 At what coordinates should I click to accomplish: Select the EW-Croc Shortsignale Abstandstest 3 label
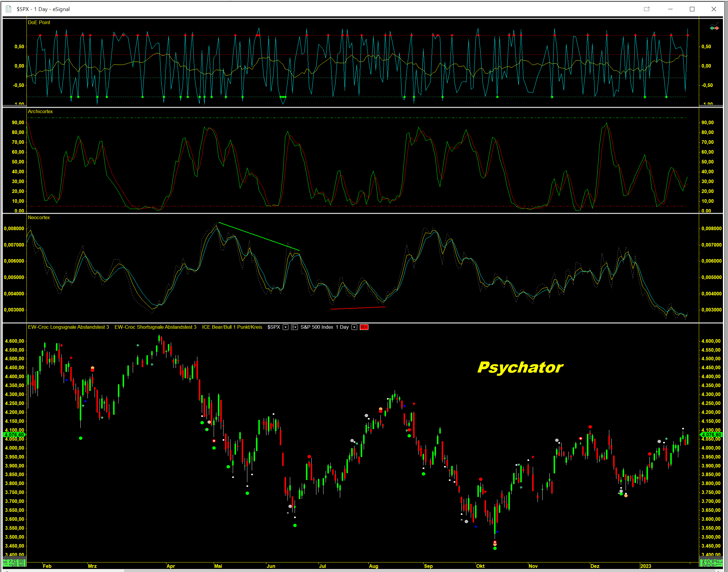click(x=155, y=327)
